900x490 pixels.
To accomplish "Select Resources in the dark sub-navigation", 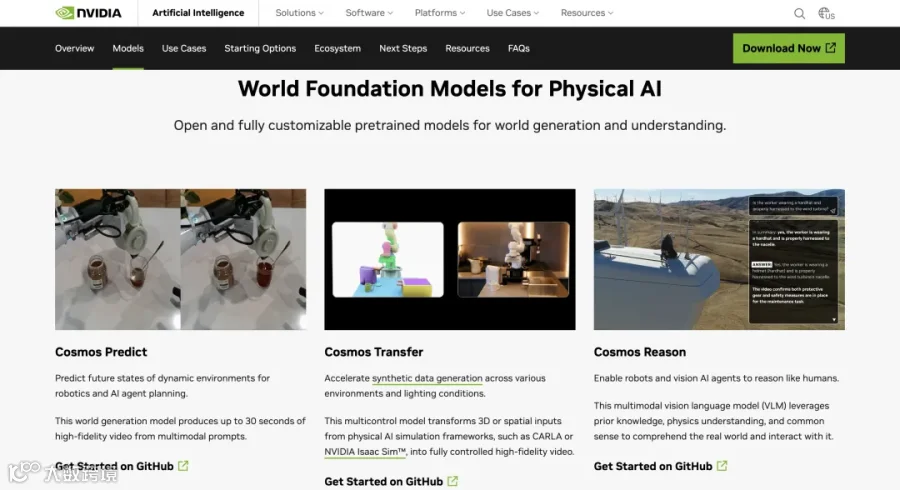I will (x=467, y=48).
